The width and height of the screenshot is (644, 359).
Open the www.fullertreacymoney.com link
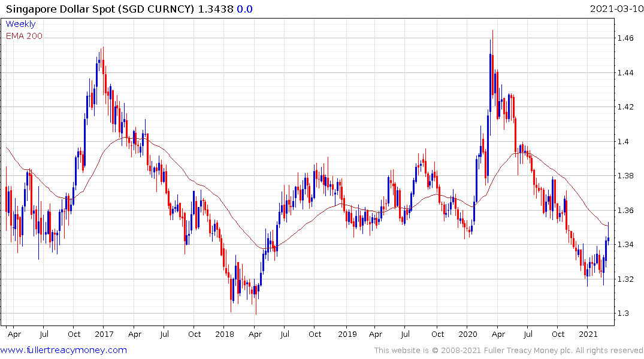64,350
